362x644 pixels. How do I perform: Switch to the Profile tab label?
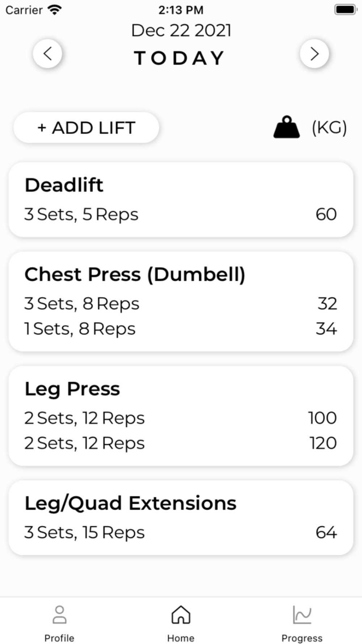click(59, 638)
